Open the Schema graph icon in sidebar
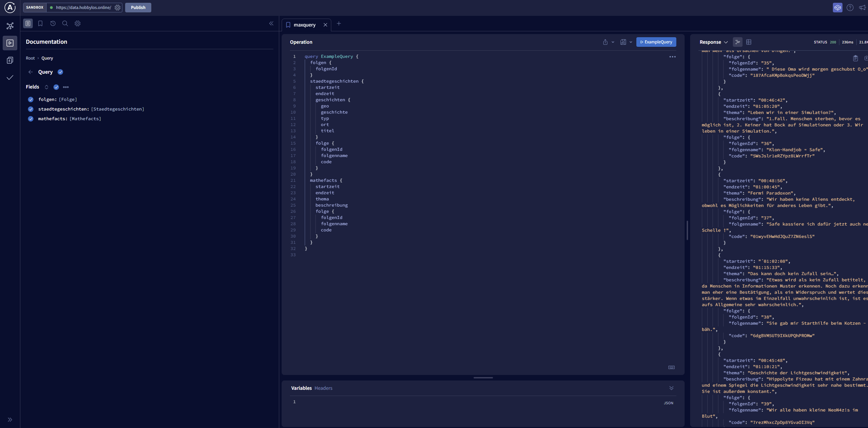The width and height of the screenshot is (868, 428). click(10, 26)
